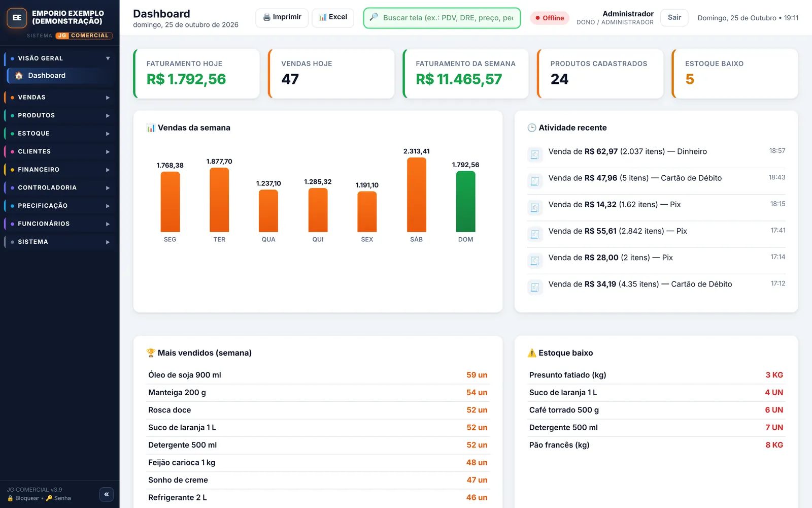Screen dimensions: 812x508
Task: Expand the Financeiro menu section
Action: click(x=59, y=170)
